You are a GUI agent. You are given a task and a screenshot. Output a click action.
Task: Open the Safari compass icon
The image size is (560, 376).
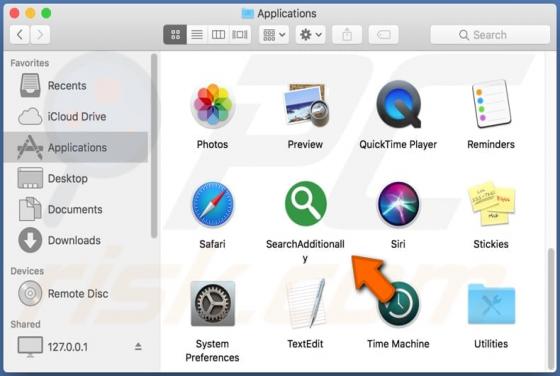pos(212,205)
